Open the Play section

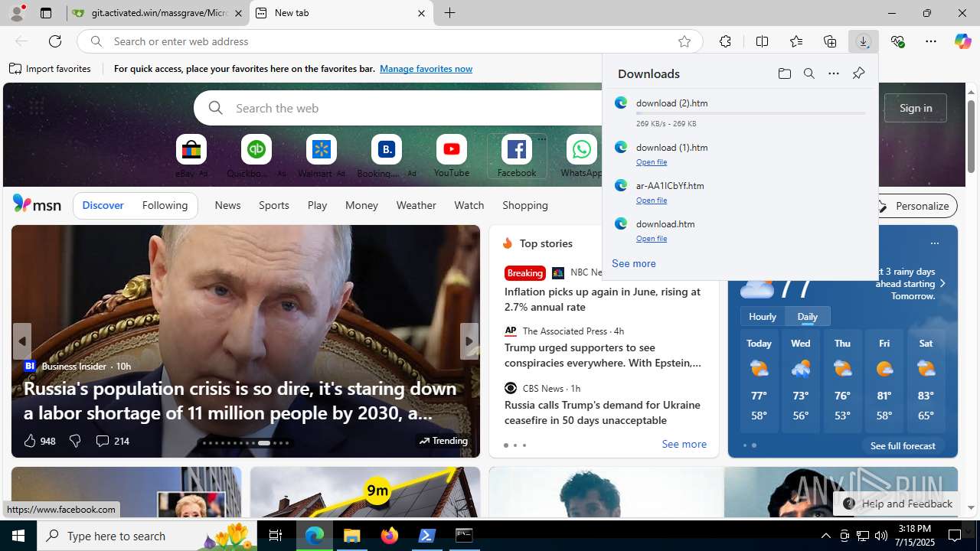(317, 205)
